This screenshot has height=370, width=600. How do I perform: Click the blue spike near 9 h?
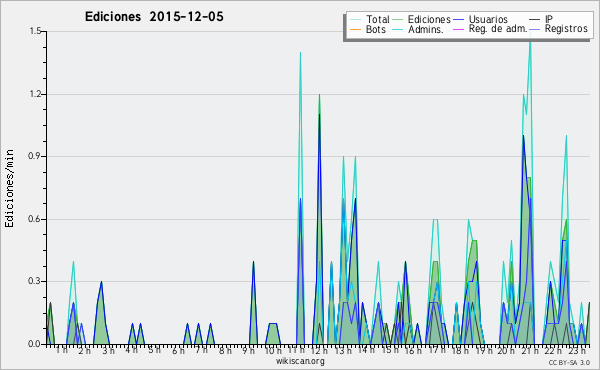click(x=253, y=262)
